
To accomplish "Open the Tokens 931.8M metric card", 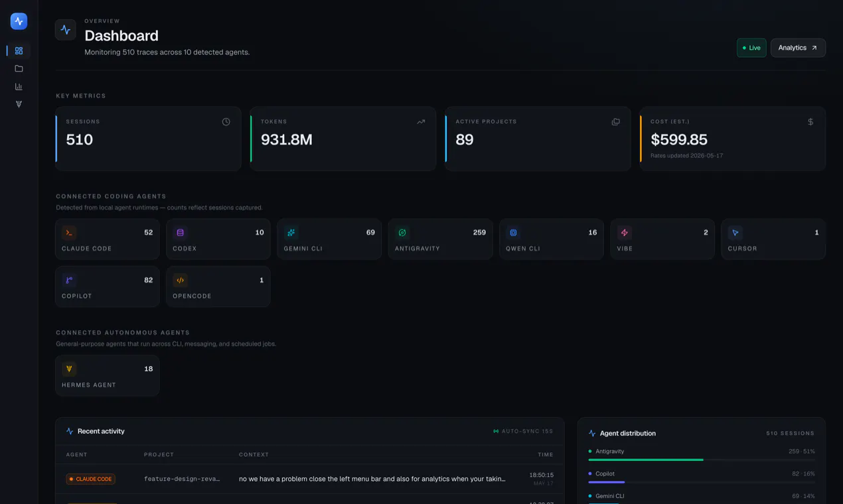I will click(343, 139).
